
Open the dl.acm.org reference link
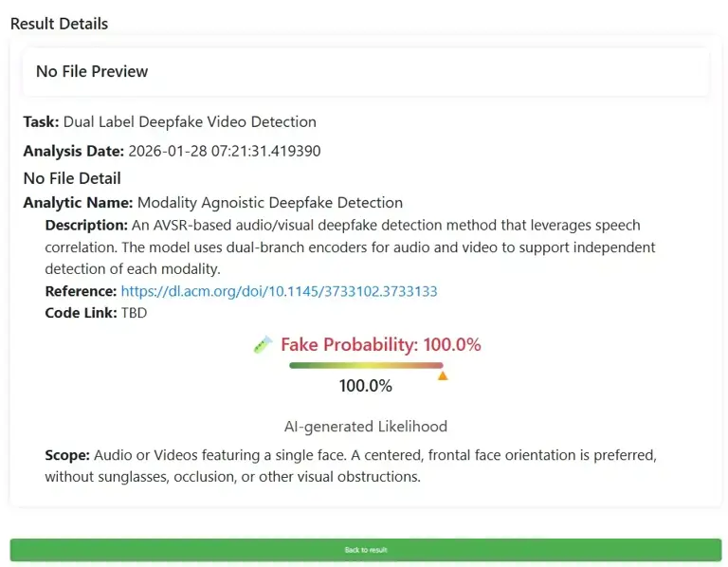tap(279, 291)
